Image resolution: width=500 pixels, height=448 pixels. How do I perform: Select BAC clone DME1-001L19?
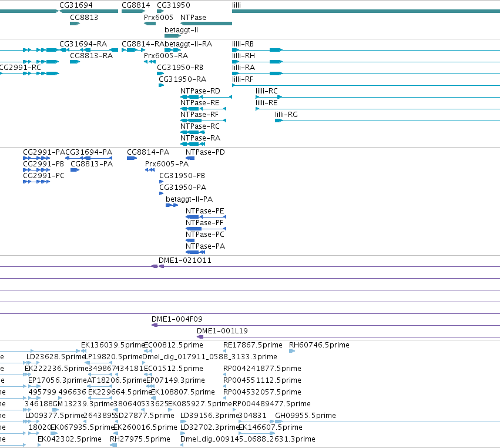click(x=222, y=331)
